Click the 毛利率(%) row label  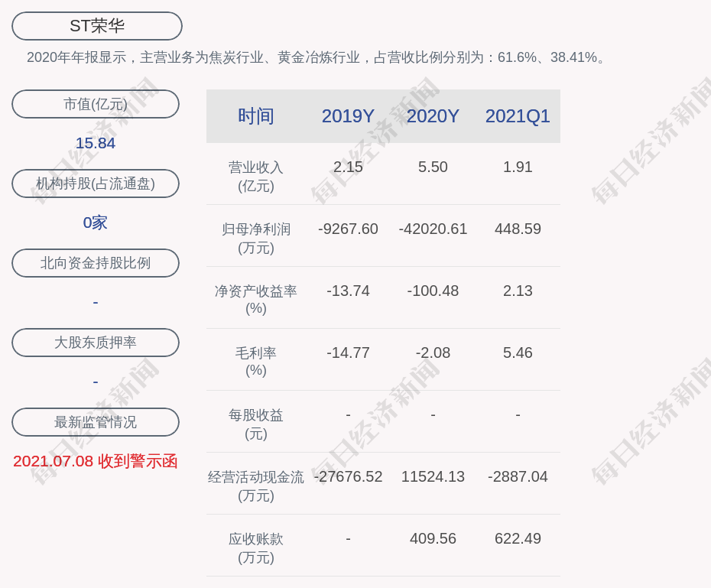click(x=256, y=362)
